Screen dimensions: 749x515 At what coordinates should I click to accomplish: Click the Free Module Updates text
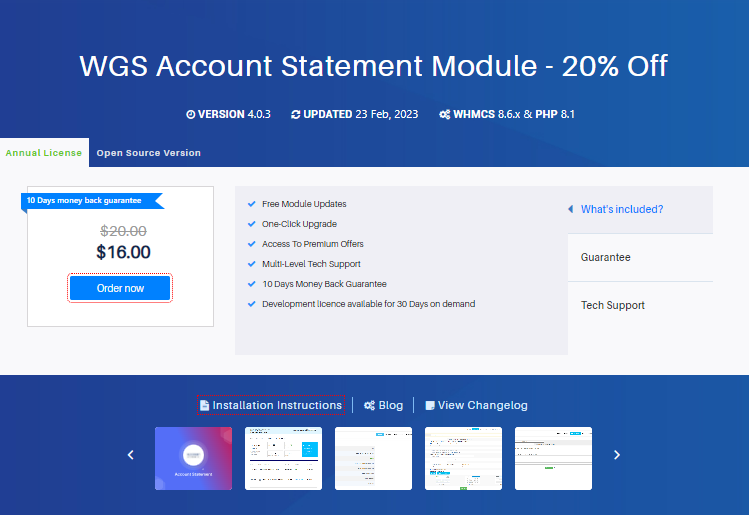click(304, 204)
